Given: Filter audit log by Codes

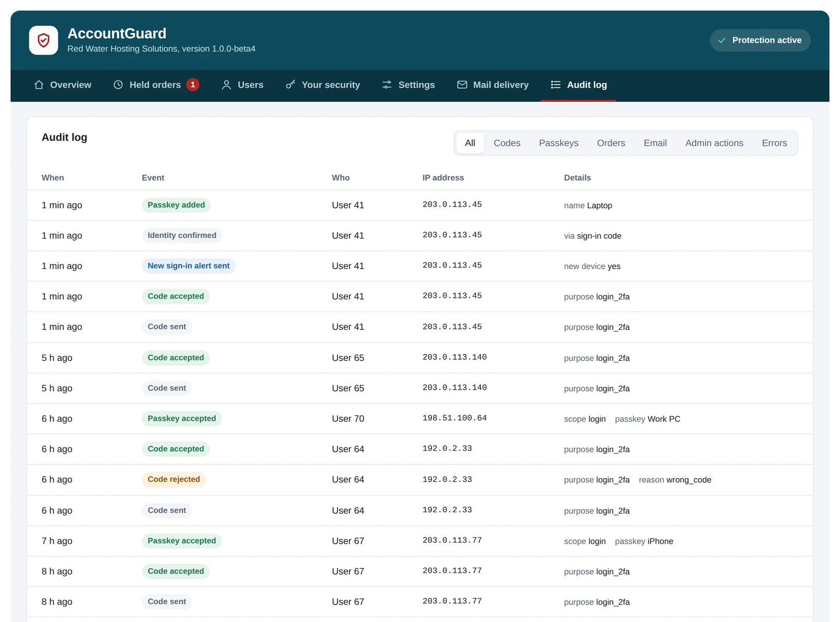Looking at the screenshot, I should tap(507, 143).
